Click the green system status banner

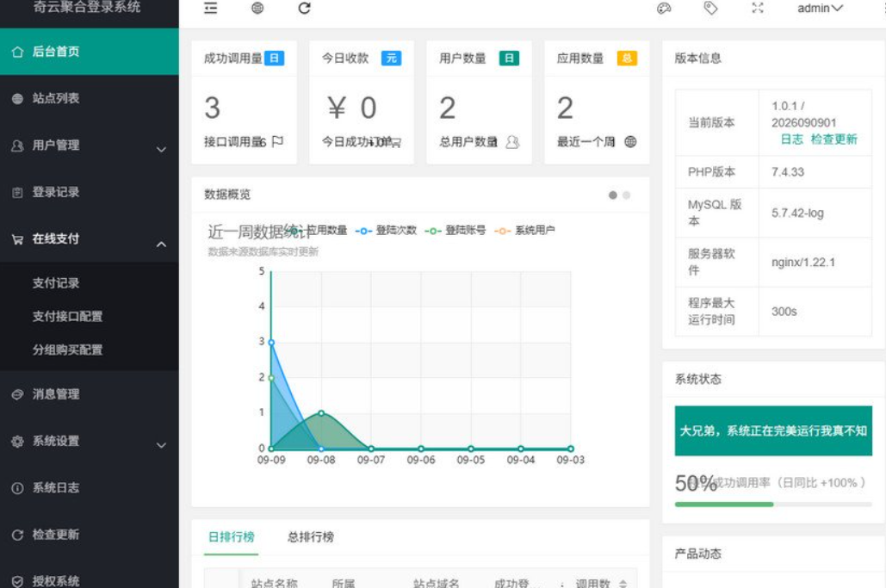[773, 430]
